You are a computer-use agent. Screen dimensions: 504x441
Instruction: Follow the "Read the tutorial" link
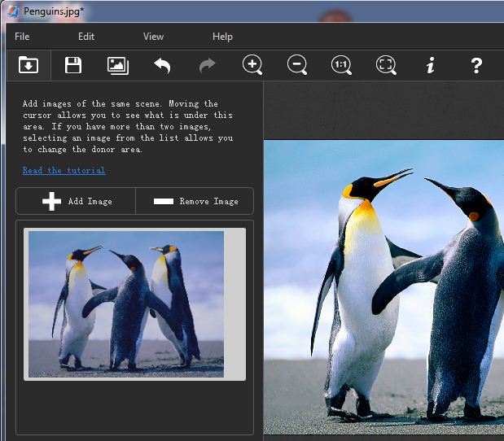click(x=64, y=170)
